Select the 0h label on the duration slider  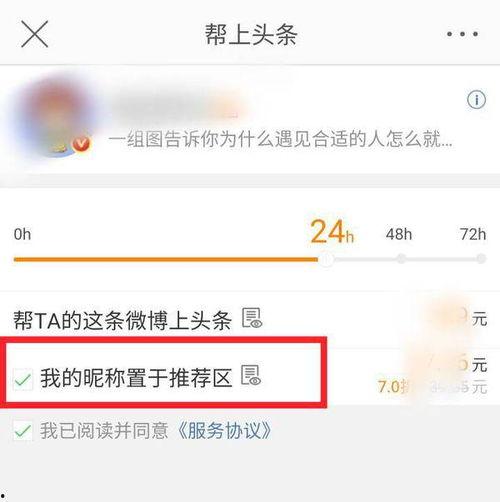coord(22,234)
